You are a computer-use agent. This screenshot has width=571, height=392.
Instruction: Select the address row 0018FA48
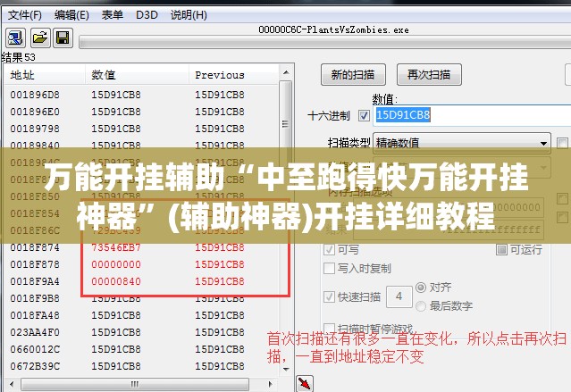click(x=141, y=315)
